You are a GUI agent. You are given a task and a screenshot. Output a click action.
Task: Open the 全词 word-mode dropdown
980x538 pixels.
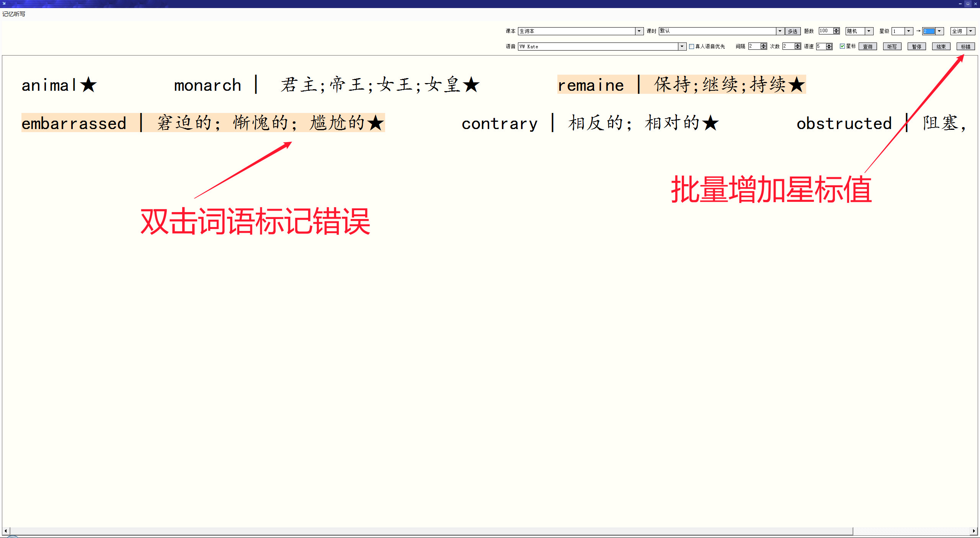point(971,31)
